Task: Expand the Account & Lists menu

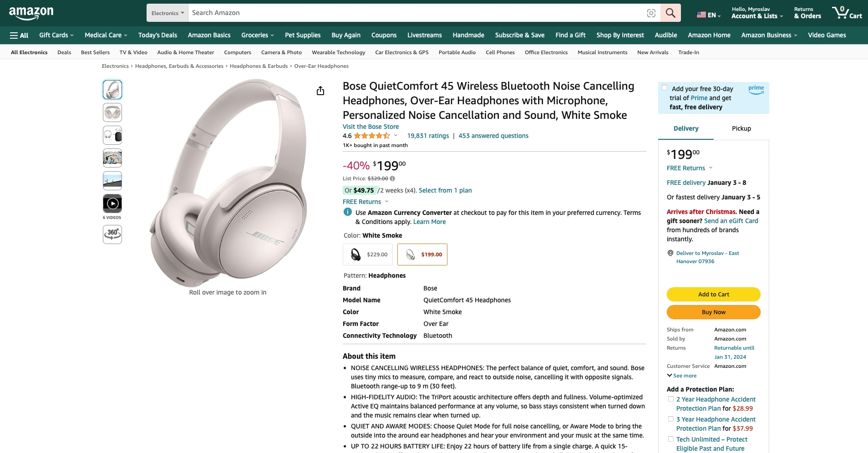Action: click(x=757, y=13)
